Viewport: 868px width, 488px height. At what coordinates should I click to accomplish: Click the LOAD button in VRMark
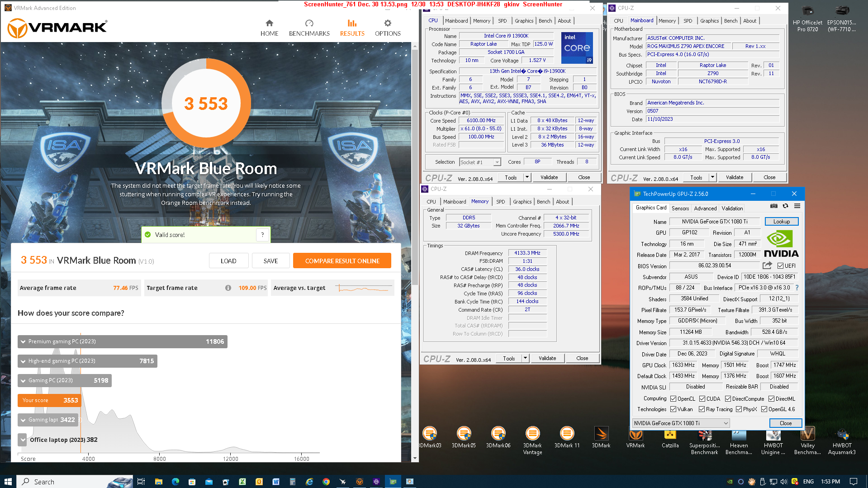pyautogui.click(x=228, y=261)
